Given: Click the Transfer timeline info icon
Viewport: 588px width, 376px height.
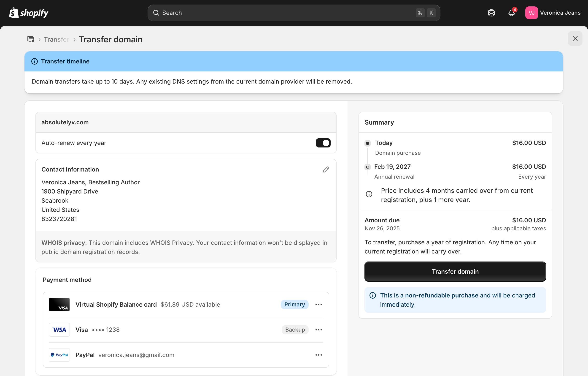Looking at the screenshot, I should tap(35, 61).
